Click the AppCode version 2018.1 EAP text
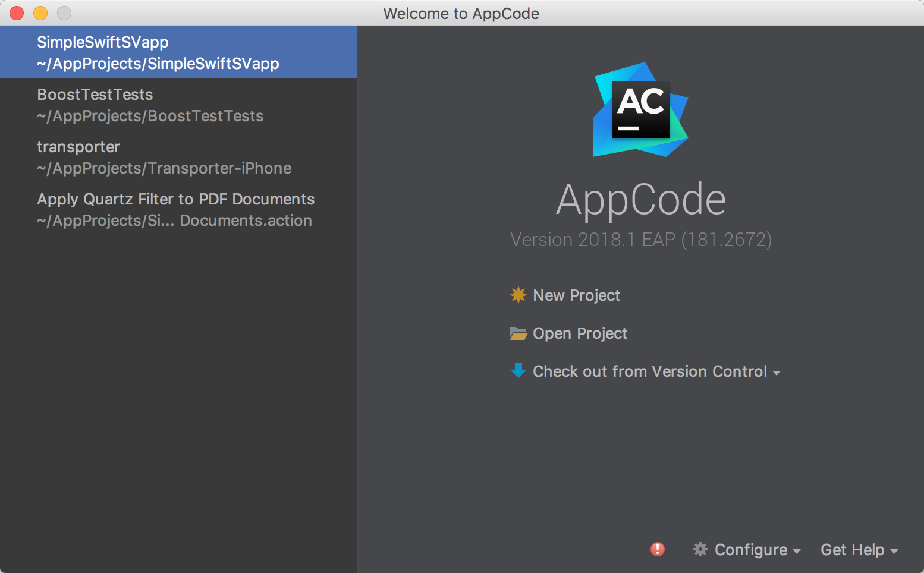This screenshot has width=924, height=573. pos(640,240)
